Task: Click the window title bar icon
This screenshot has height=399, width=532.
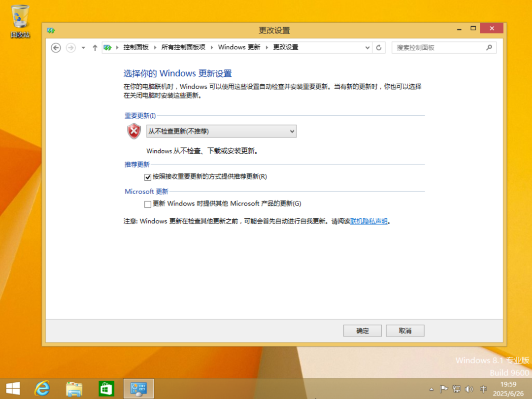Action: (51, 31)
